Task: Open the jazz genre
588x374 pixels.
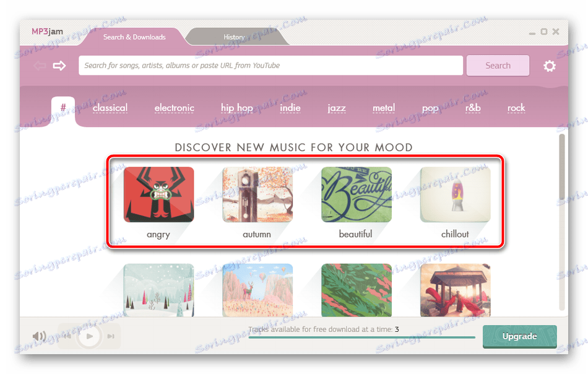Action: pyautogui.click(x=337, y=108)
